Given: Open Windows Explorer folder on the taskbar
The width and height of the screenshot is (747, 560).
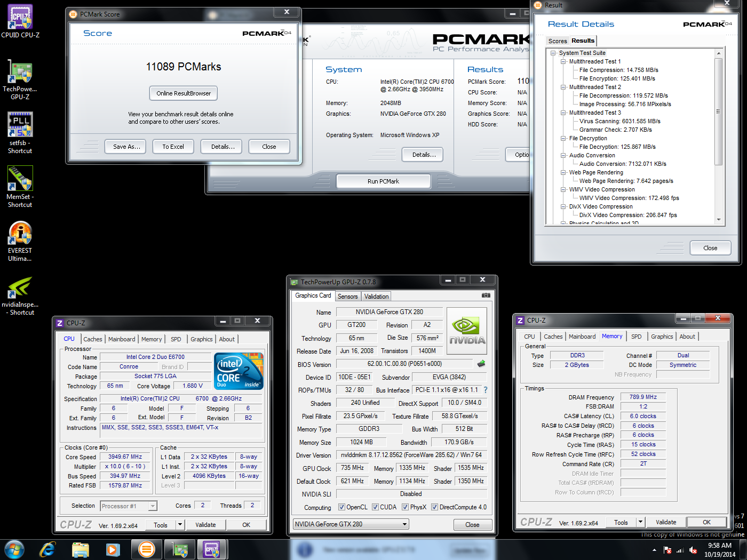Looking at the screenshot, I should [x=81, y=549].
